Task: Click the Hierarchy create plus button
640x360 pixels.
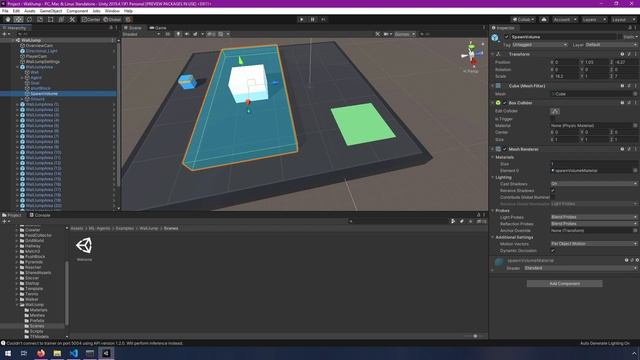Action: click(x=5, y=34)
